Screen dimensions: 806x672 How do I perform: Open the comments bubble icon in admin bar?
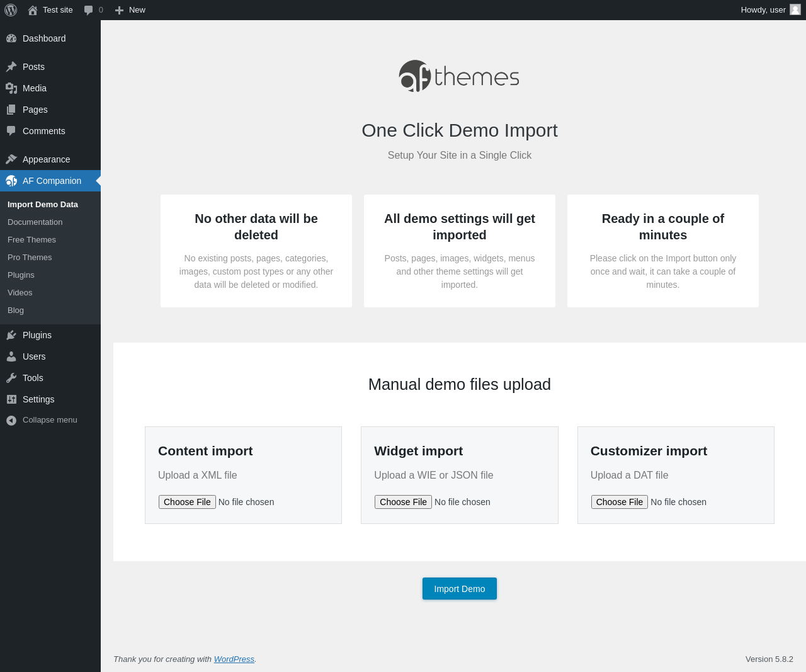pos(89,10)
